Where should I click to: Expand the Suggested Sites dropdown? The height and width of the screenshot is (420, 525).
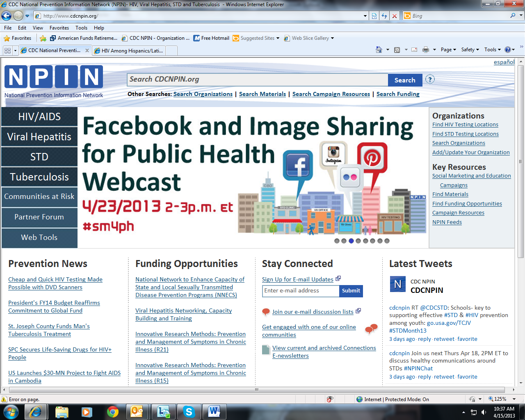[x=278, y=38]
